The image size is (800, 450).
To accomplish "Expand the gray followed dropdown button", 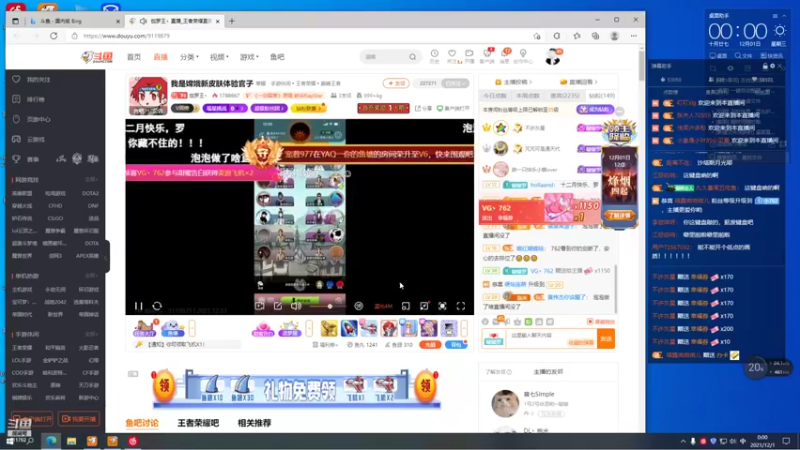I will [x=456, y=83].
